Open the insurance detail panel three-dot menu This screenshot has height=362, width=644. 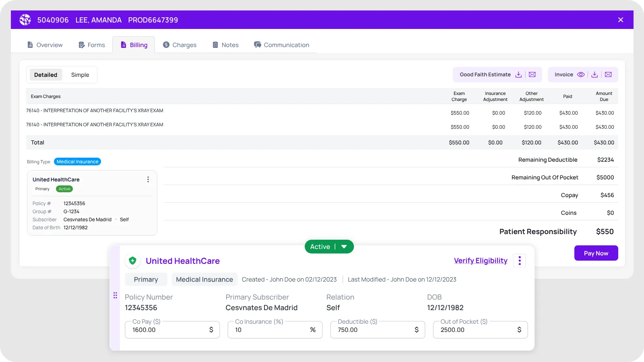pos(520,261)
